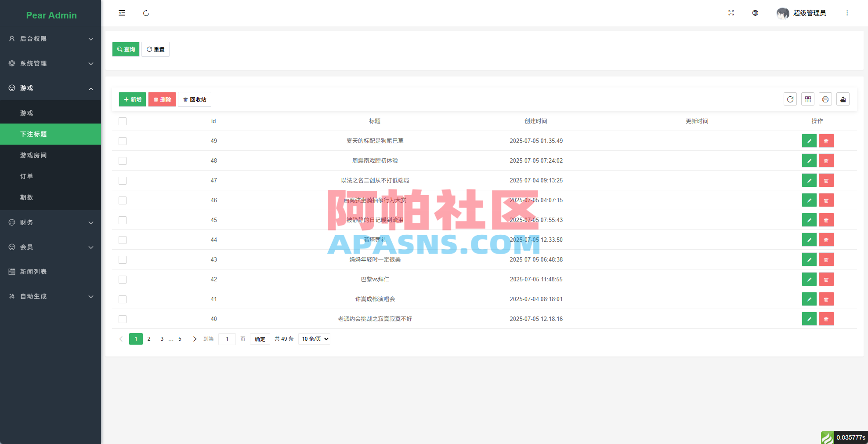Viewport: 868px width, 444px height.
Task: Expand the 后台权限 sidebar menu
Action: [51, 39]
